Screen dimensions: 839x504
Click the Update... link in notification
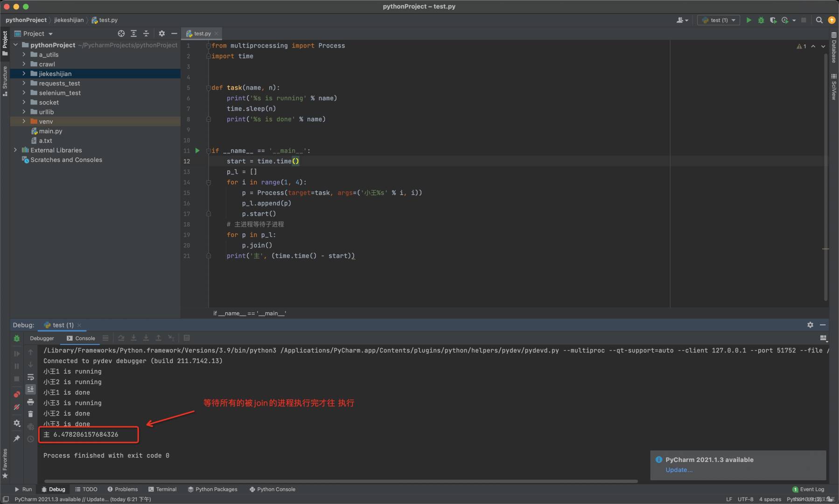pos(678,470)
